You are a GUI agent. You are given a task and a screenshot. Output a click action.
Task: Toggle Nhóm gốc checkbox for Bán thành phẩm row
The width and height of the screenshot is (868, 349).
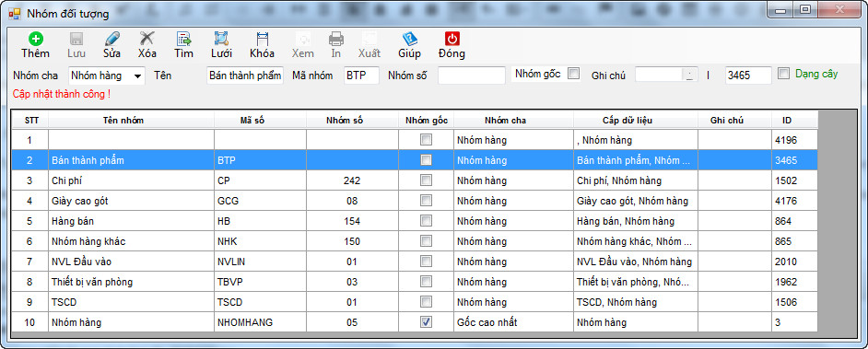pyautogui.click(x=426, y=160)
